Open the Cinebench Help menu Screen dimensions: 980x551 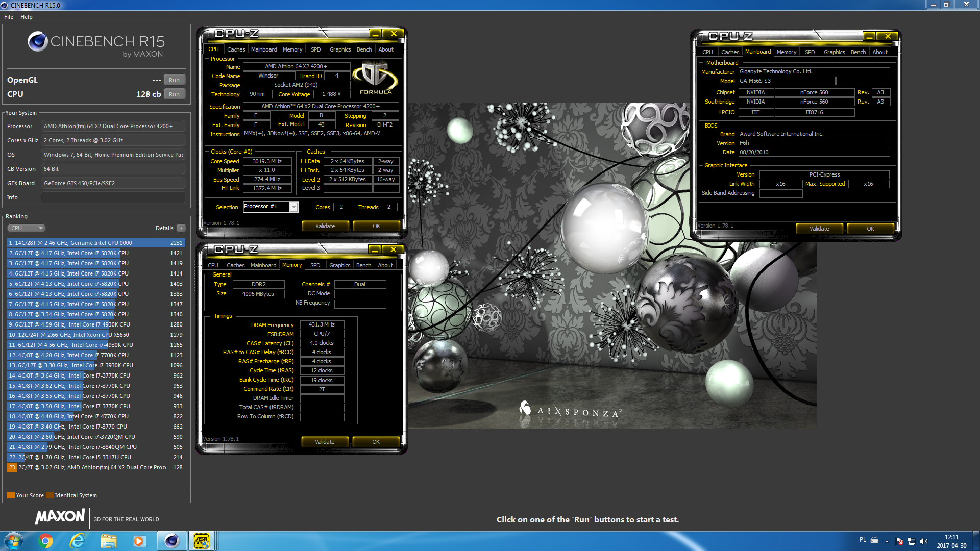point(27,17)
